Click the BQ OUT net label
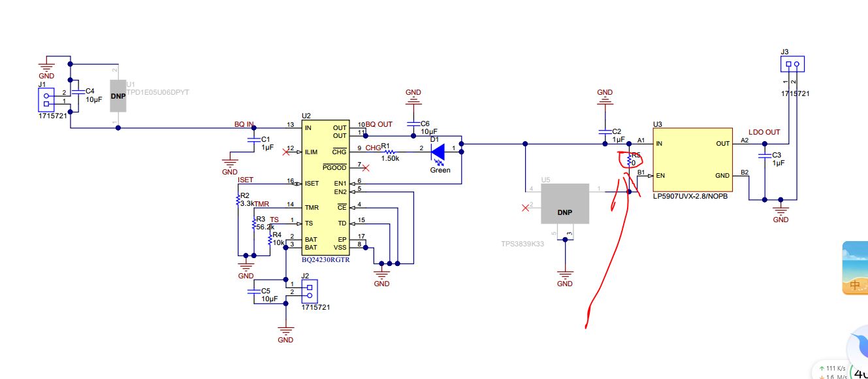 379,124
